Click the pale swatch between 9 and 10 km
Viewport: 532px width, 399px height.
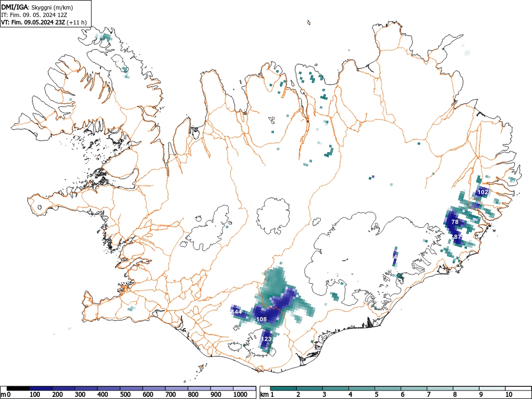point(492,388)
